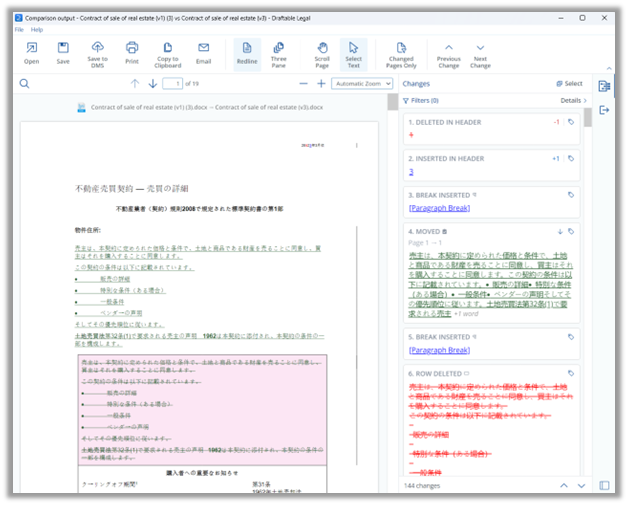
Task: Tag change 2 Inserted in Header
Action: tap(571, 159)
